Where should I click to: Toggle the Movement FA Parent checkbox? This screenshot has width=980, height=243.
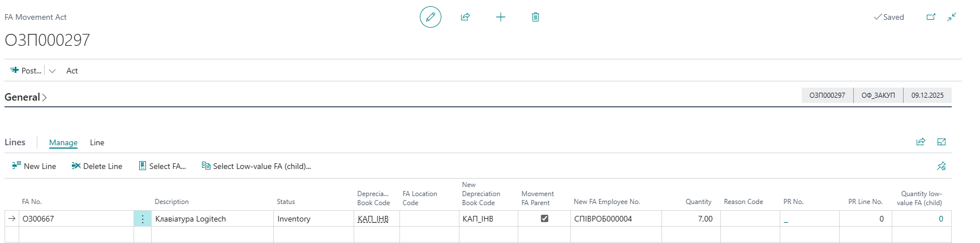coord(544,219)
